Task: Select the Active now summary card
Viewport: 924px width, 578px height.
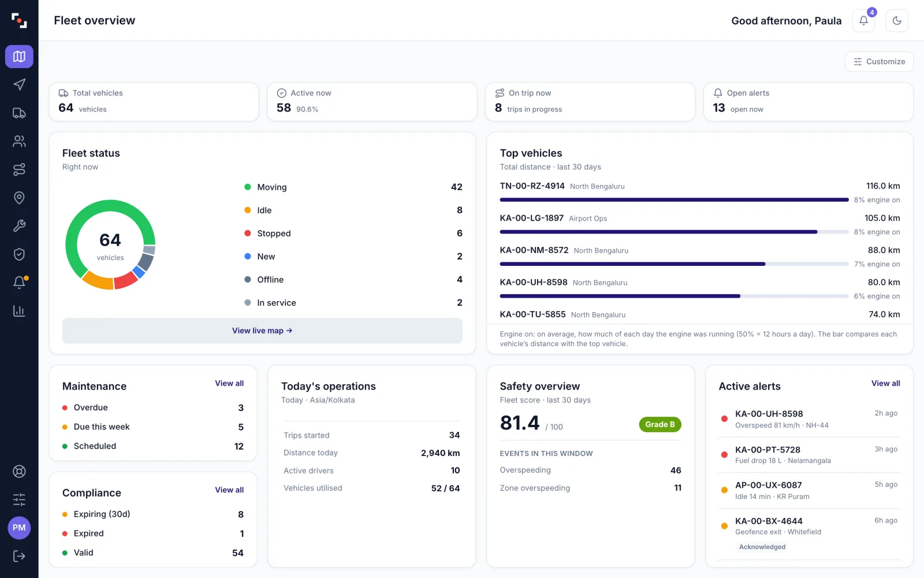Action: pos(372,102)
